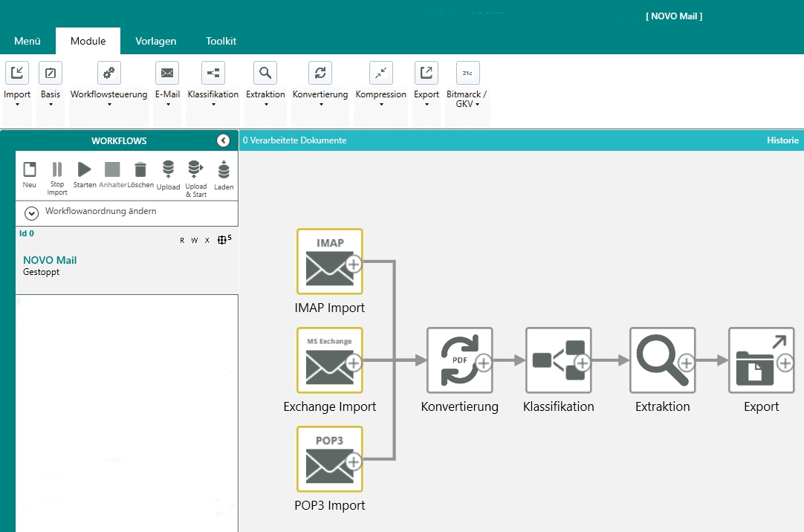Select the Export workflow node
This screenshot has width=804, height=532.
(x=762, y=360)
